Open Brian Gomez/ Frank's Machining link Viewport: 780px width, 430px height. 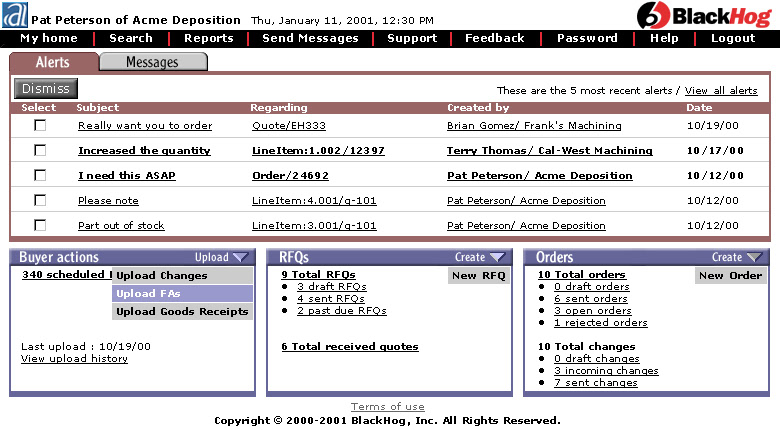pos(534,126)
